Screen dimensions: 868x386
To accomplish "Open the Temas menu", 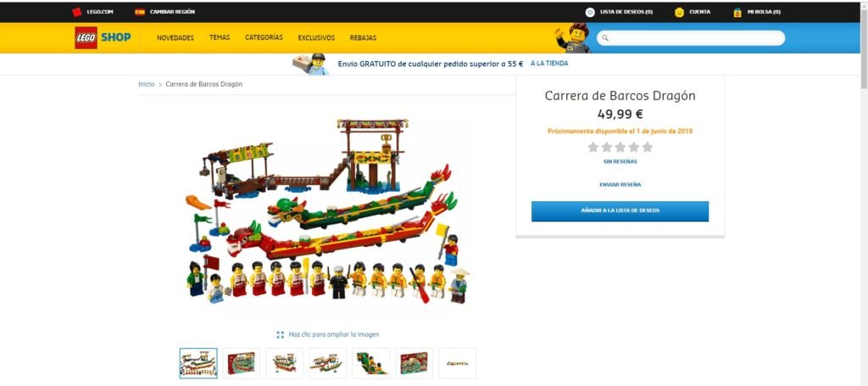I will click(220, 37).
